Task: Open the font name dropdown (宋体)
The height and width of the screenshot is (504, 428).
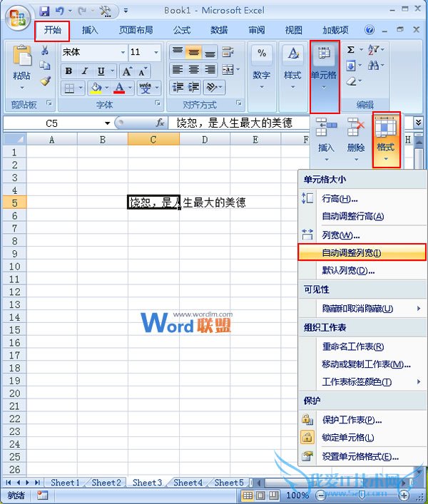Action: 123,52
